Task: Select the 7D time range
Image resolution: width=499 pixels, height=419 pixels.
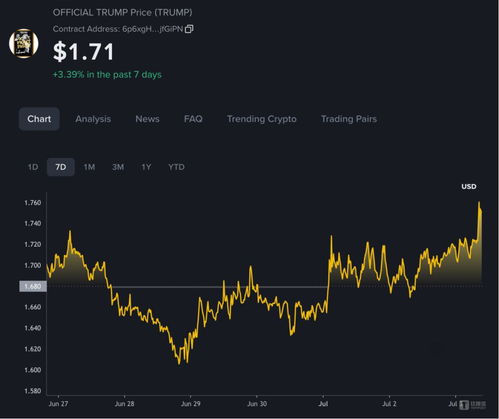Action: (61, 167)
